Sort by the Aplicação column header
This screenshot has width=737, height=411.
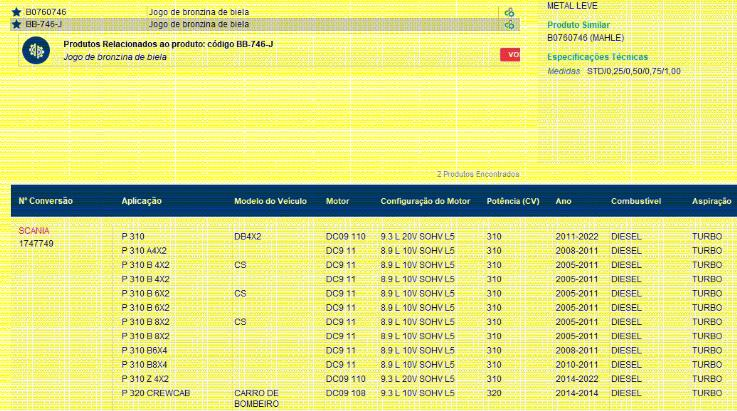coord(142,201)
